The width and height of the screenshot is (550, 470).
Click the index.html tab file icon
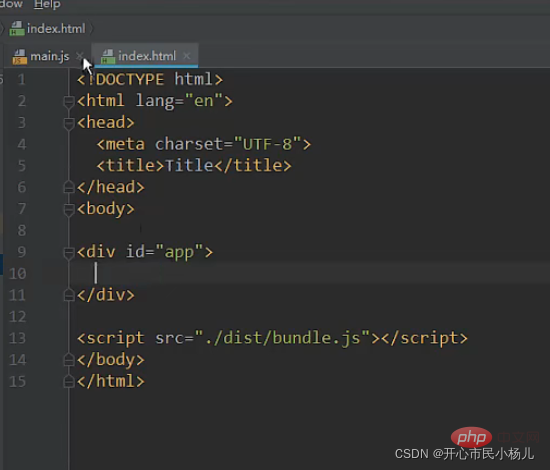(108, 56)
